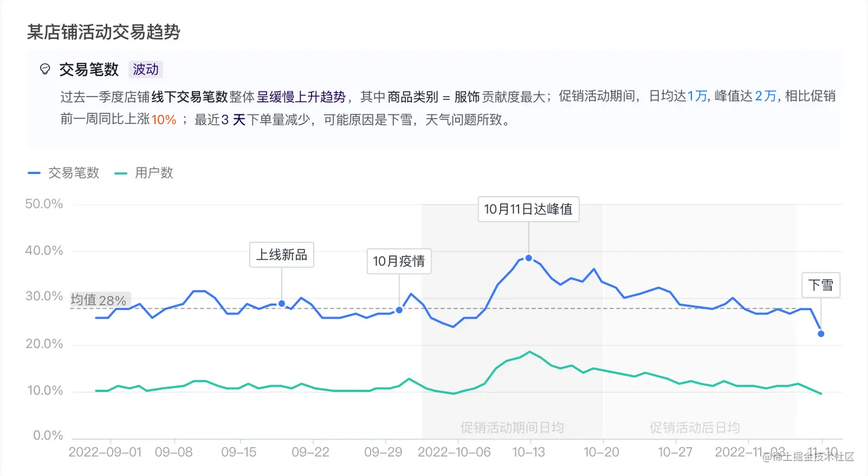The height and width of the screenshot is (476, 868).
Task: Click the 20.0% y-axis label
Action: 44,344
